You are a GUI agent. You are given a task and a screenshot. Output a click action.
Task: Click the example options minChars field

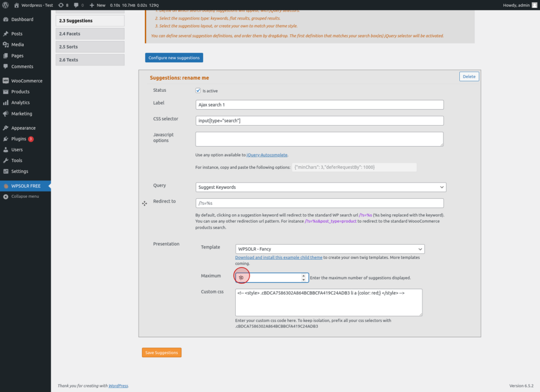coord(354,167)
